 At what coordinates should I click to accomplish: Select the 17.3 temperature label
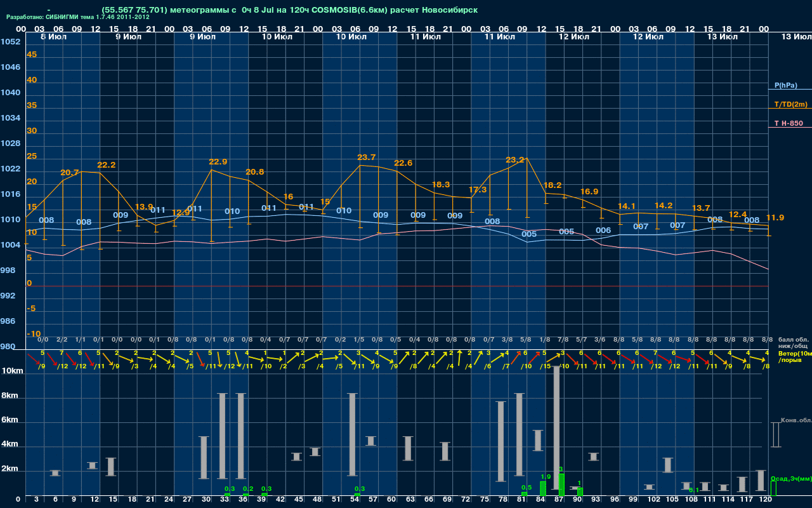coord(478,190)
